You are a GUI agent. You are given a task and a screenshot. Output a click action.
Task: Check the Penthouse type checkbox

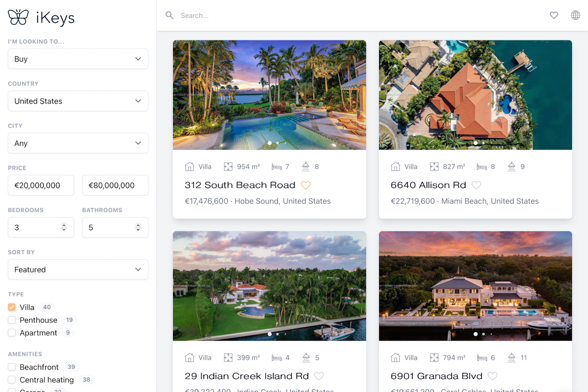pyautogui.click(x=12, y=320)
